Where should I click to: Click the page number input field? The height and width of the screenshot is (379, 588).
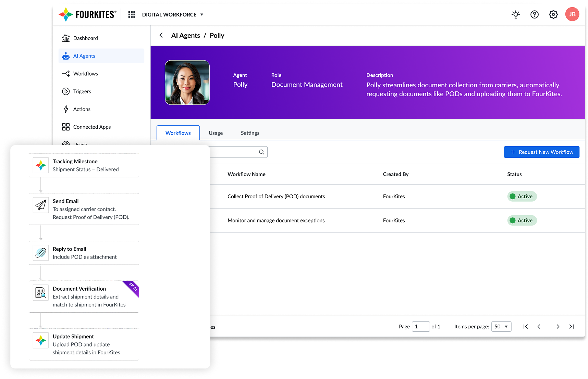[x=421, y=327]
